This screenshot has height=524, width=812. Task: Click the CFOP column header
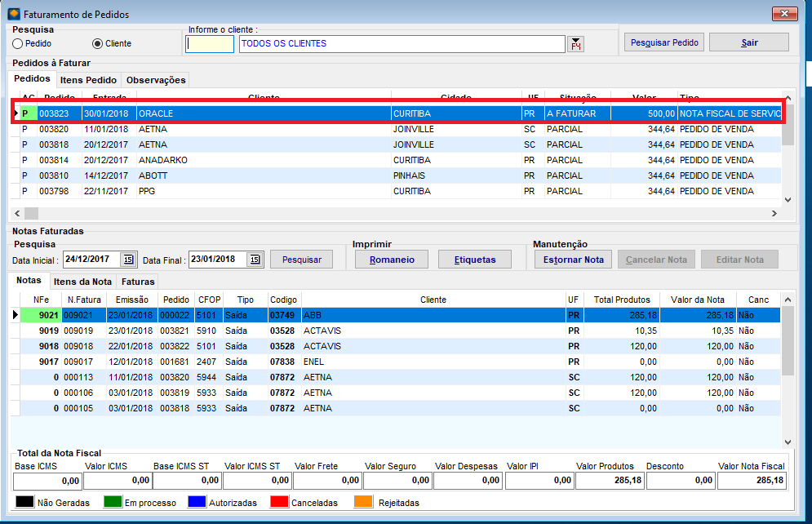point(209,300)
